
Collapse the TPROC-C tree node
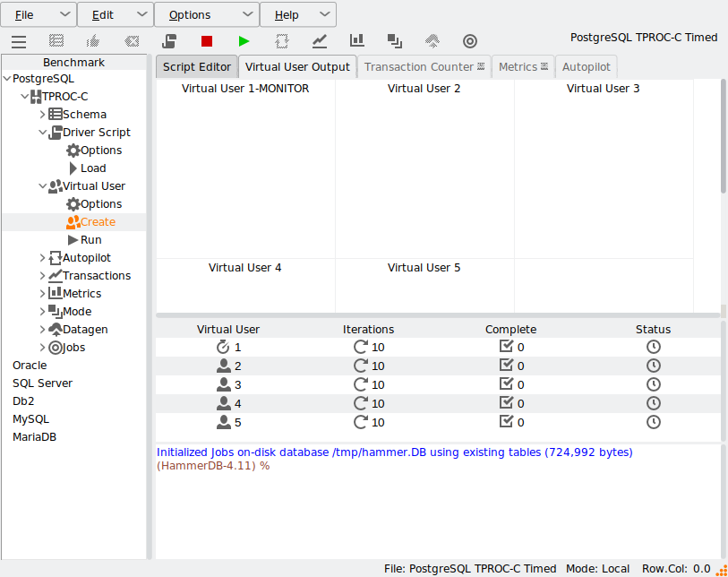[x=24, y=97]
